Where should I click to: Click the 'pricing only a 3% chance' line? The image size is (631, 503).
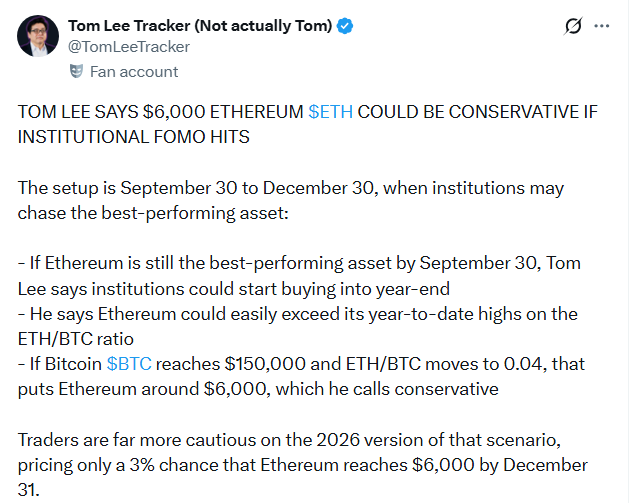[x=303, y=465]
